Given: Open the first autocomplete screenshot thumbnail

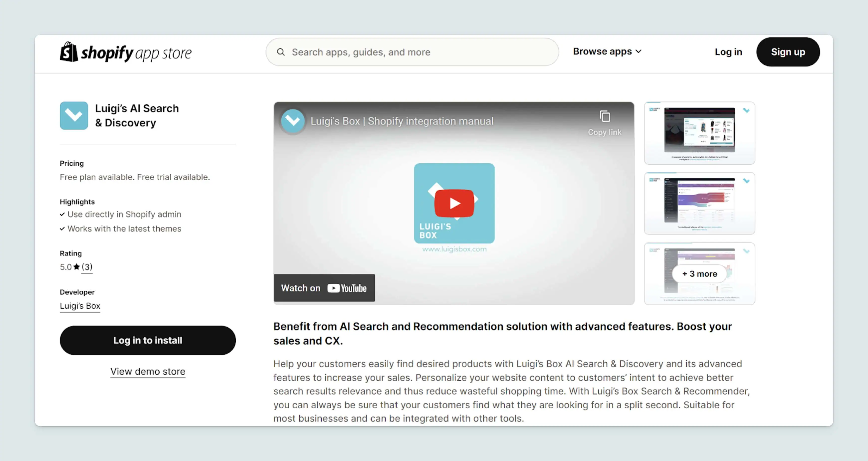Looking at the screenshot, I should tap(699, 133).
